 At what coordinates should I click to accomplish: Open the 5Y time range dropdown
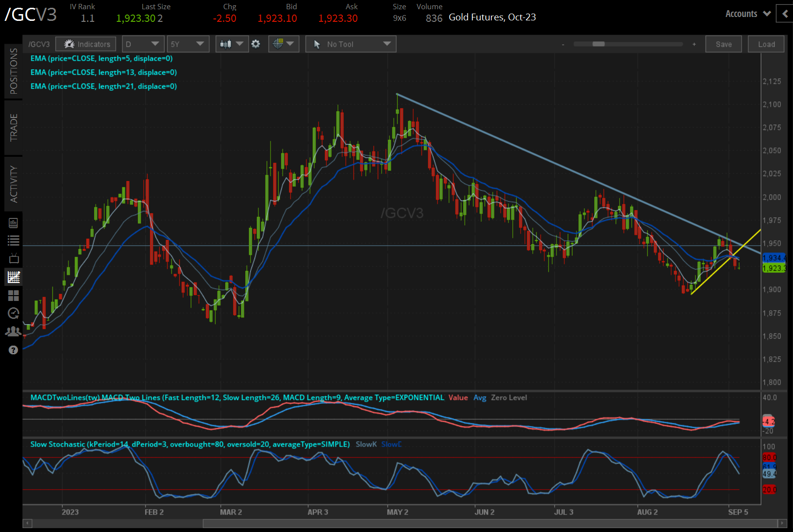pyautogui.click(x=187, y=44)
